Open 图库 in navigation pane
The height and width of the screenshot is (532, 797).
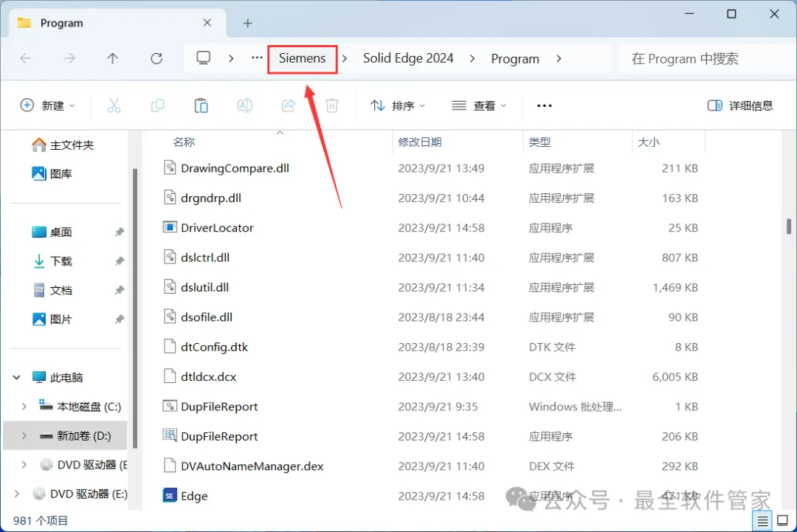52,174
